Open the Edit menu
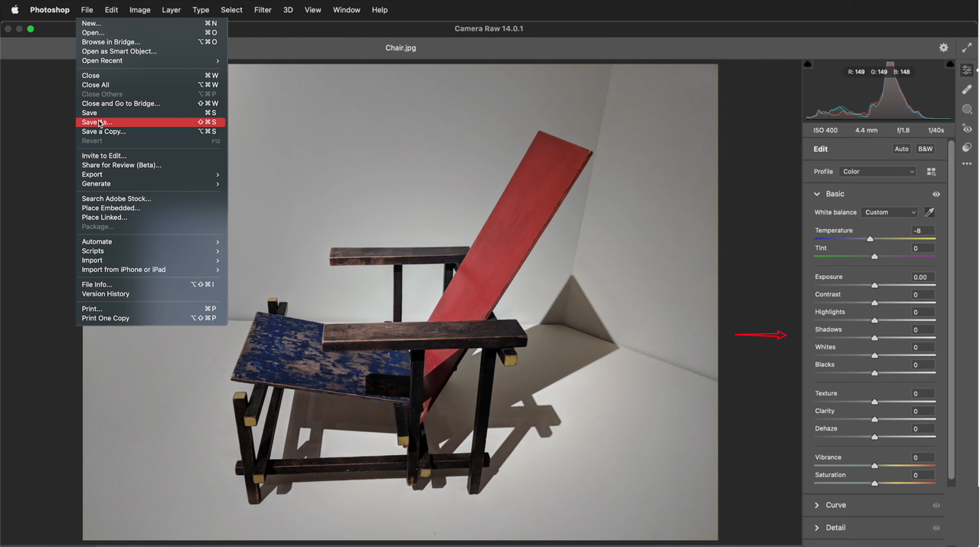The height and width of the screenshot is (547, 980). 112,10
